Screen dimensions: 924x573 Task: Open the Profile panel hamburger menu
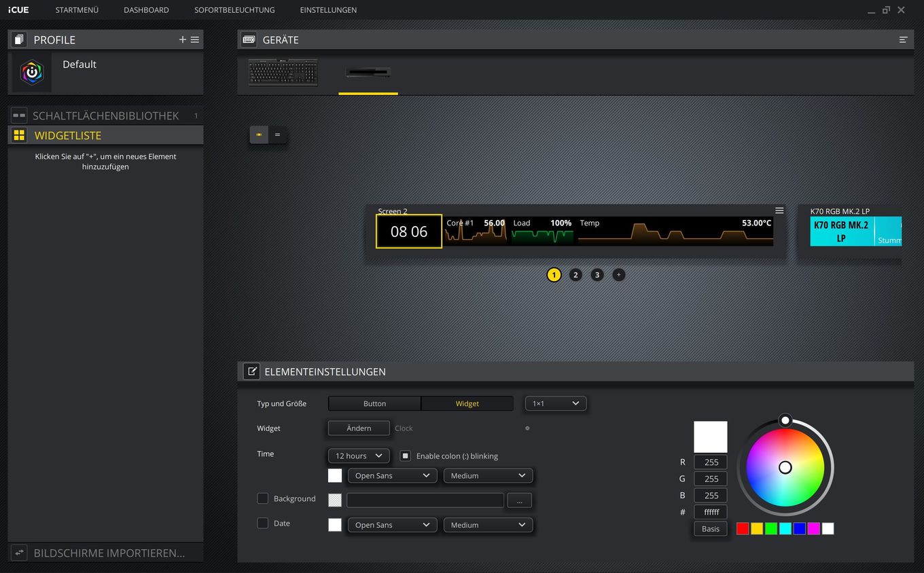(x=195, y=39)
